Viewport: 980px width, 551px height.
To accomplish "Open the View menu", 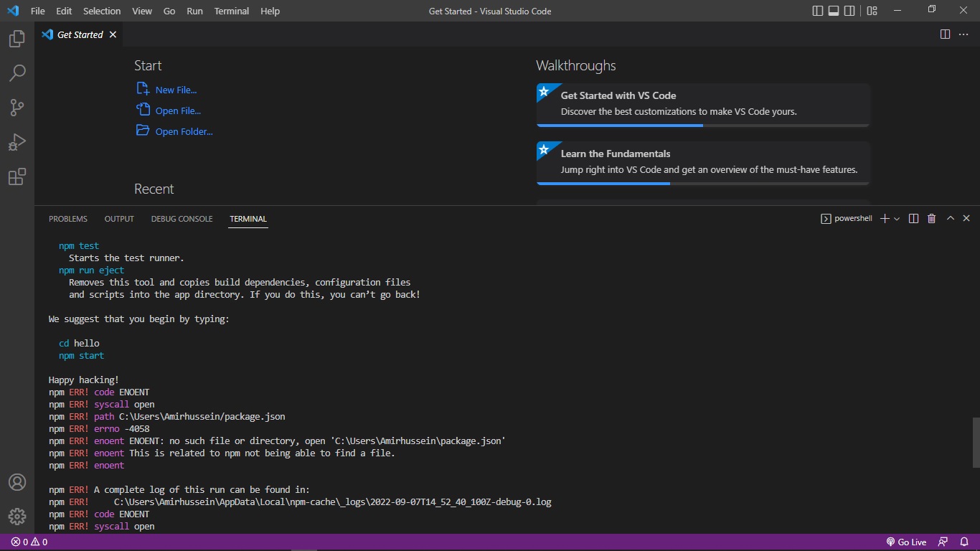I will [x=142, y=11].
